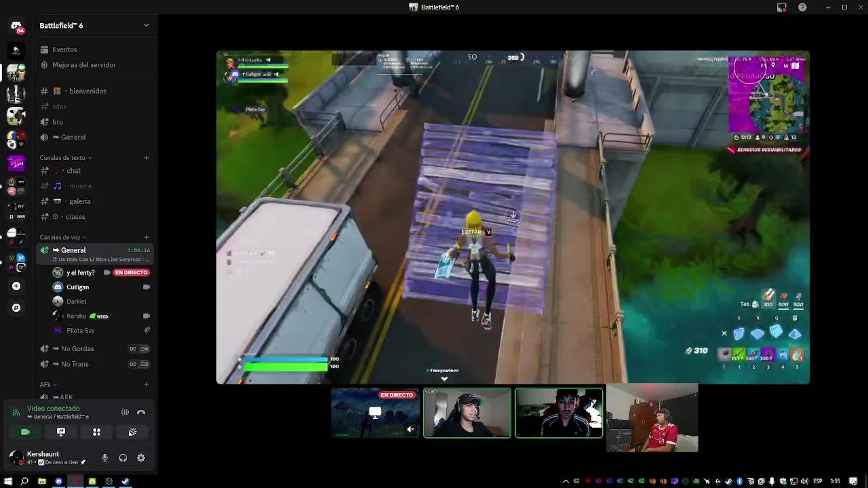
Task: Open Steam from the taskbar
Action: click(125, 481)
